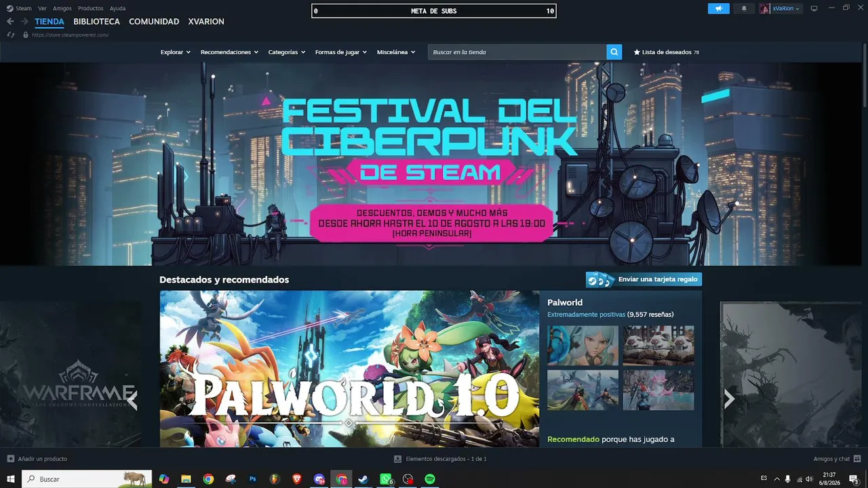Click the megaphone announcements button

click(x=719, y=9)
